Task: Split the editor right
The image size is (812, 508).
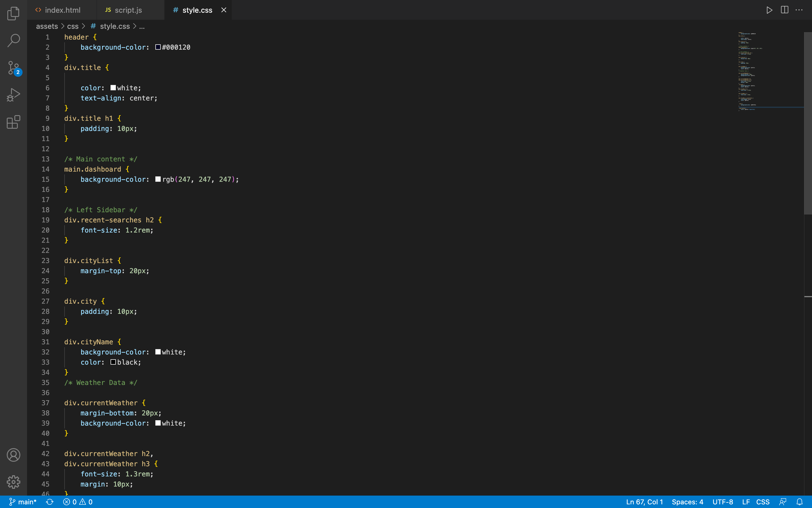Action: [784, 10]
